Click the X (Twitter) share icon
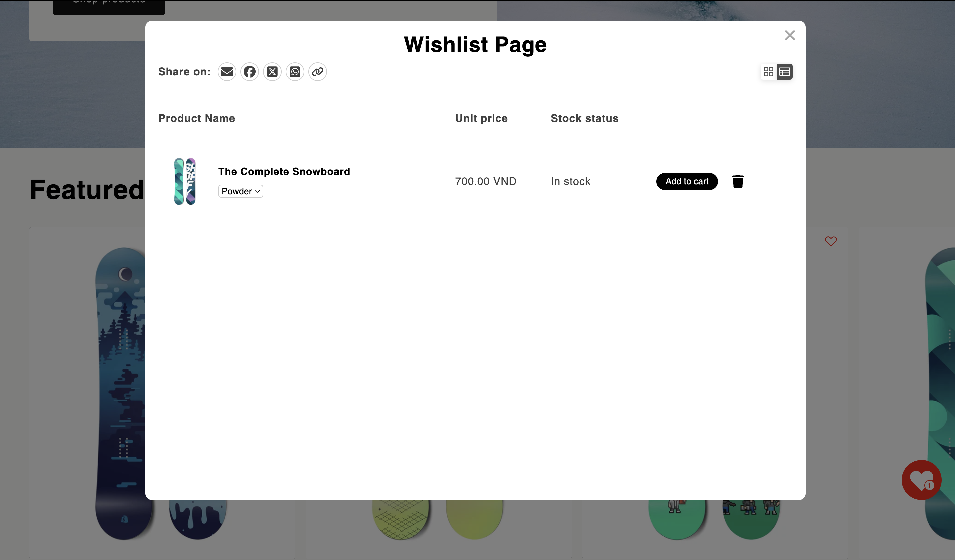 click(x=273, y=71)
